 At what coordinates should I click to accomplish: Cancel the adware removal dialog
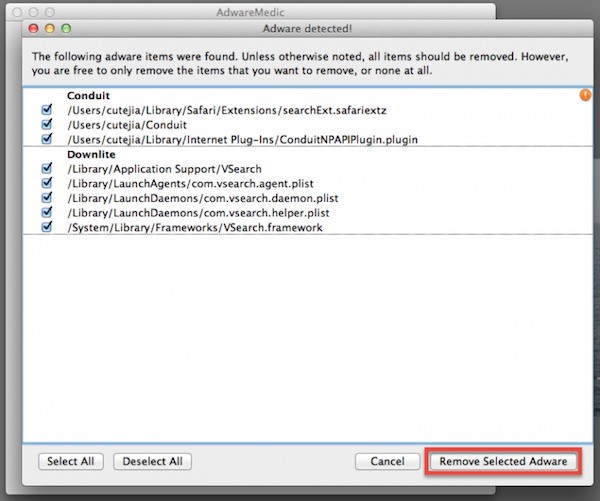pyautogui.click(x=387, y=462)
